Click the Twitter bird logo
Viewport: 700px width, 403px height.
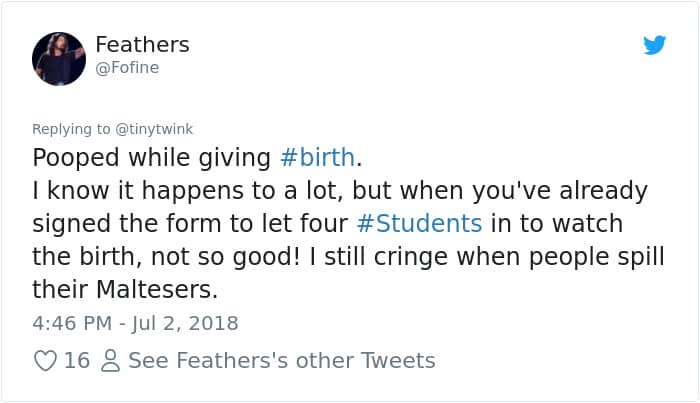click(x=654, y=45)
